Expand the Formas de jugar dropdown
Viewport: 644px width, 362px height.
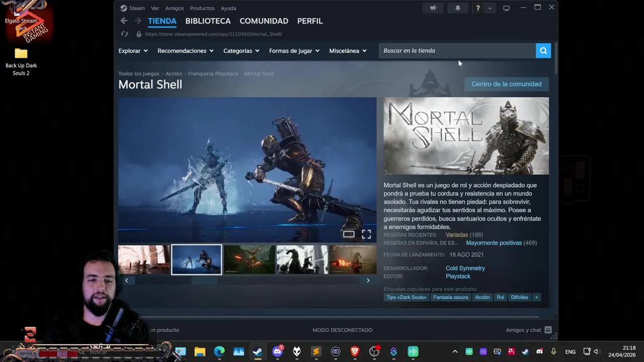[x=294, y=51]
